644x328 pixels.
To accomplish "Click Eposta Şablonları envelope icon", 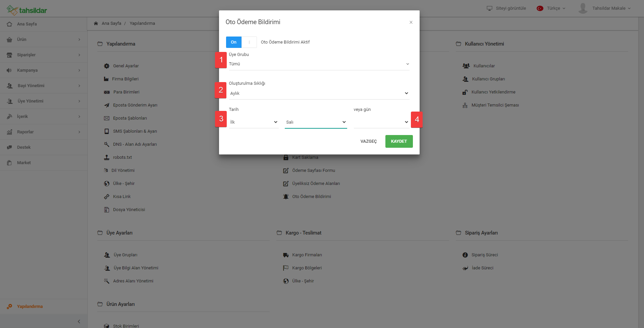I will click(x=107, y=118).
